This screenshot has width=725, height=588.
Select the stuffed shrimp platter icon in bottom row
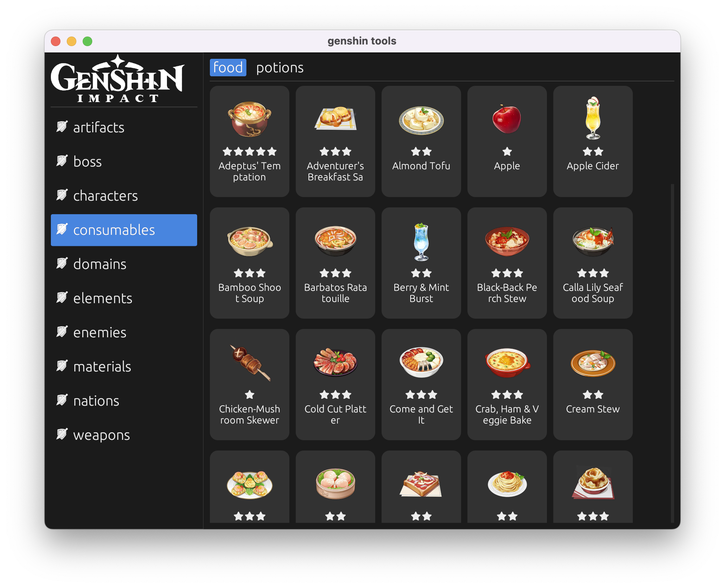tap(250, 484)
